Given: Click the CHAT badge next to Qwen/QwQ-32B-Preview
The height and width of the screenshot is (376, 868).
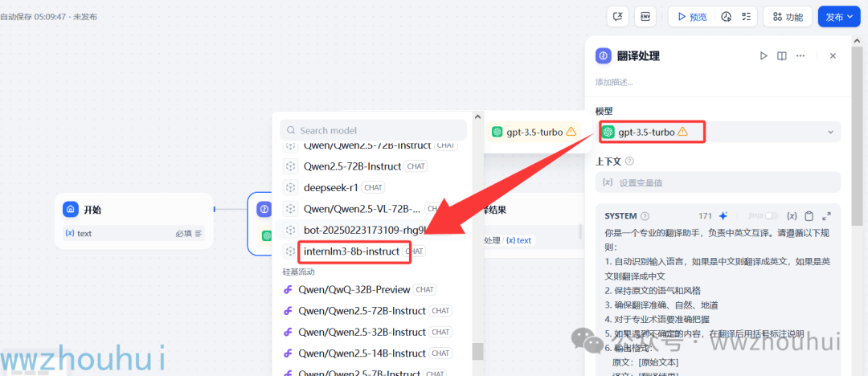Looking at the screenshot, I should click(425, 289).
